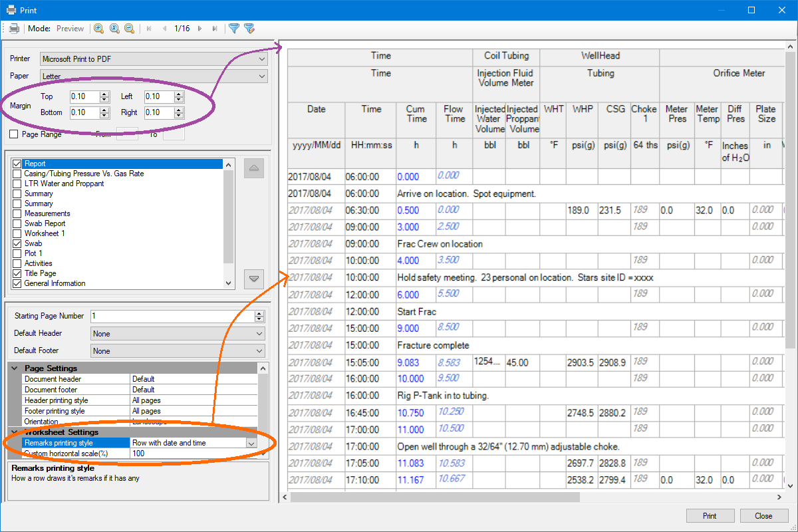Uncheck the Report item

(18, 164)
